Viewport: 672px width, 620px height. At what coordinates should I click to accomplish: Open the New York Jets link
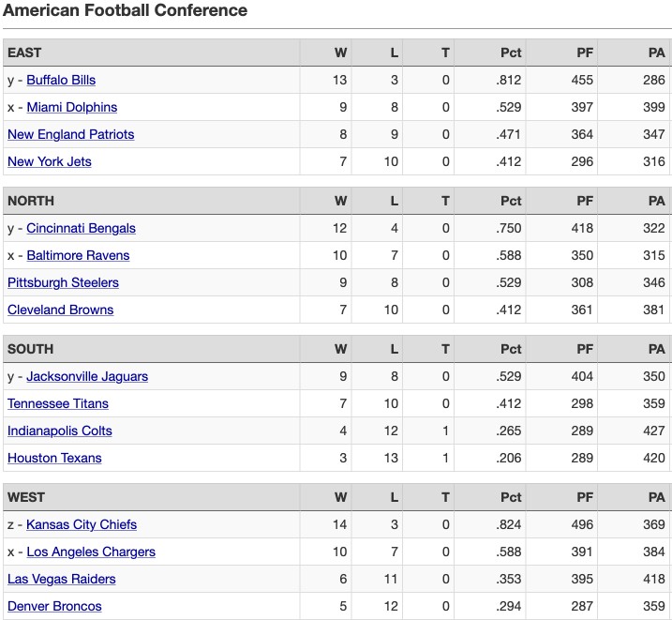coord(50,161)
